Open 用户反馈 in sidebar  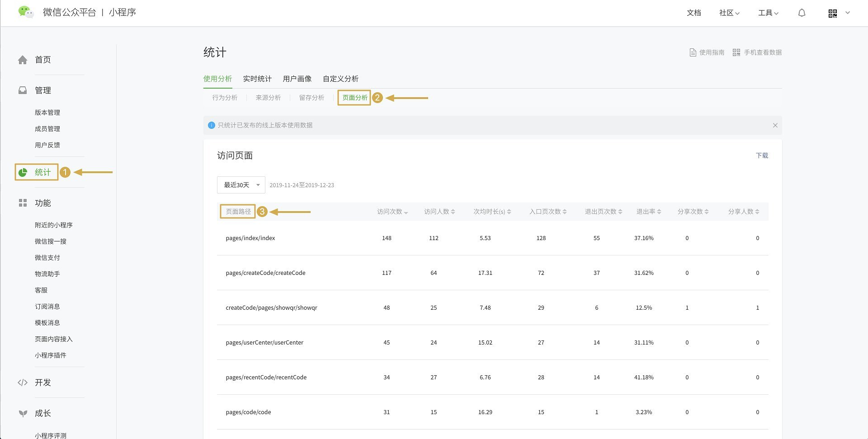click(x=47, y=145)
